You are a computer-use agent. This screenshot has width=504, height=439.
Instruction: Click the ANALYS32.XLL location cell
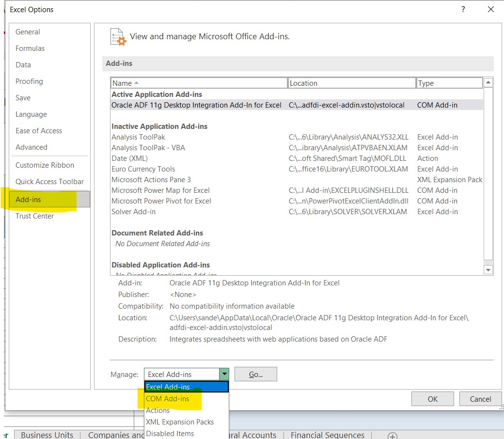click(348, 137)
